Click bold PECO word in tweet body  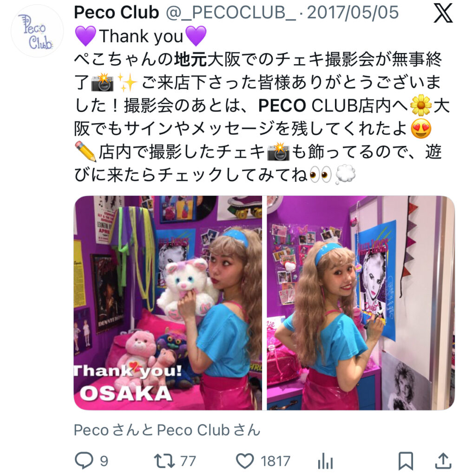[282, 106]
